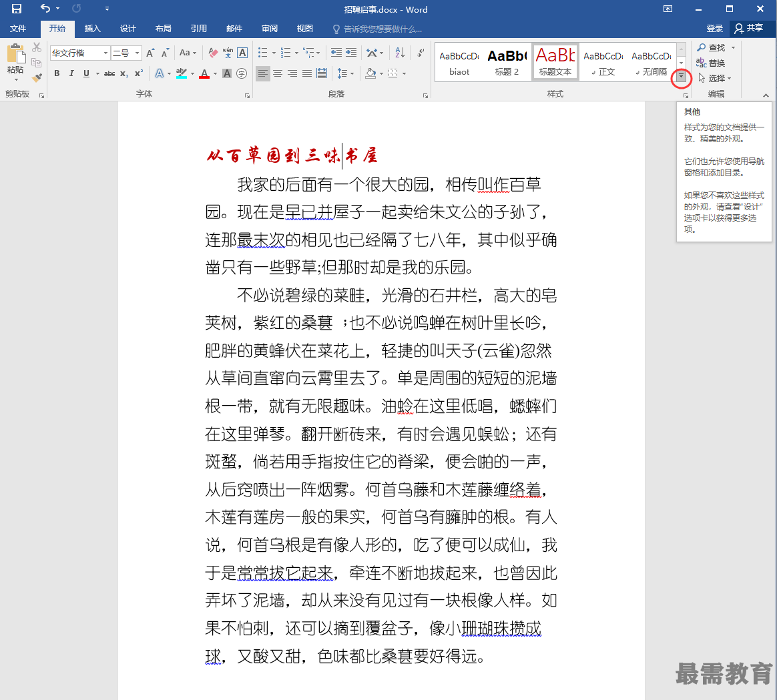Viewport: 777px width, 700px height.
Task: Toggle Italic formatting
Action: (71, 73)
